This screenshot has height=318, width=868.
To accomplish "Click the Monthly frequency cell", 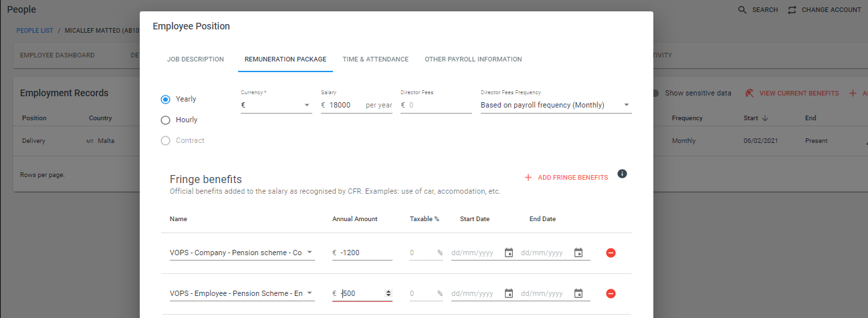I will 684,141.
